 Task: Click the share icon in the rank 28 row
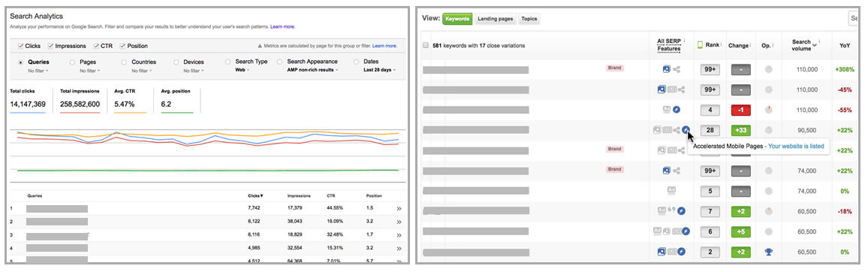pos(677,130)
